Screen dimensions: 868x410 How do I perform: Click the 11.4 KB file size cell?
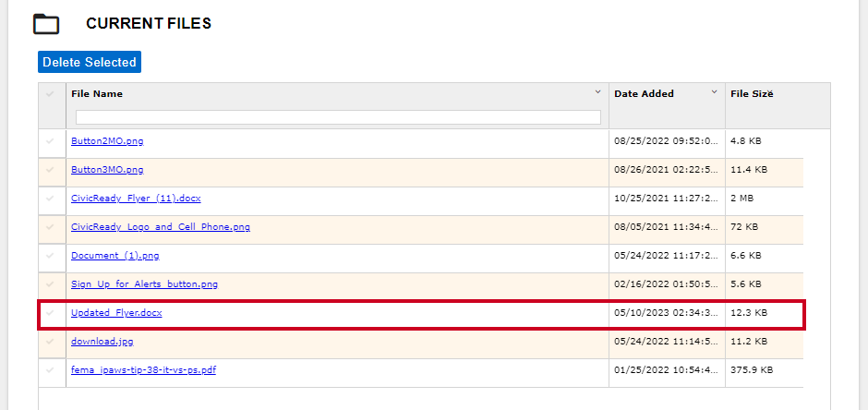point(749,170)
